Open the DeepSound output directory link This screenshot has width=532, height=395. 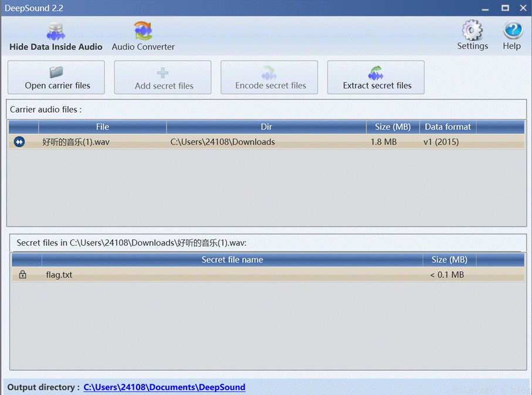(x=165, y=387)
